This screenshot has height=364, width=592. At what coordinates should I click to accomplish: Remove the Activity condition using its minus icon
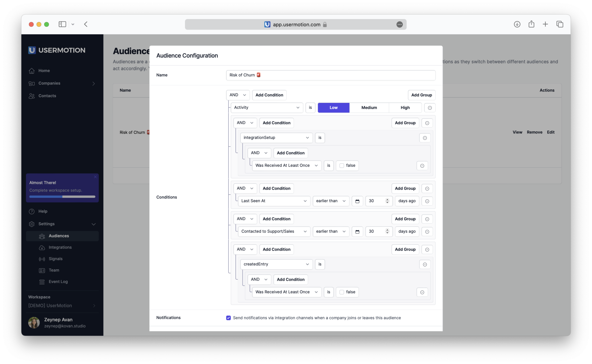[x=430, y=107]
